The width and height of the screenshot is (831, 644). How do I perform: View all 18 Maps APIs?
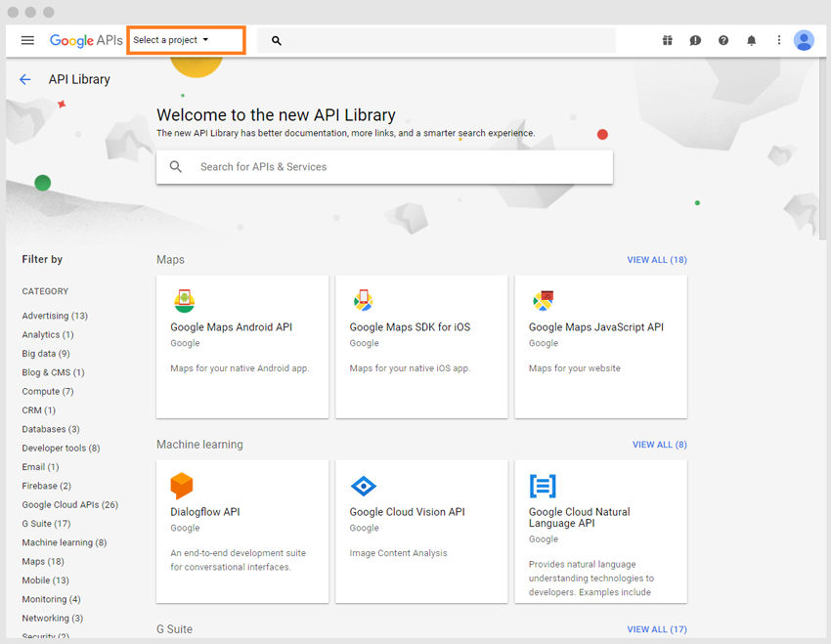[x=657, y=260]
